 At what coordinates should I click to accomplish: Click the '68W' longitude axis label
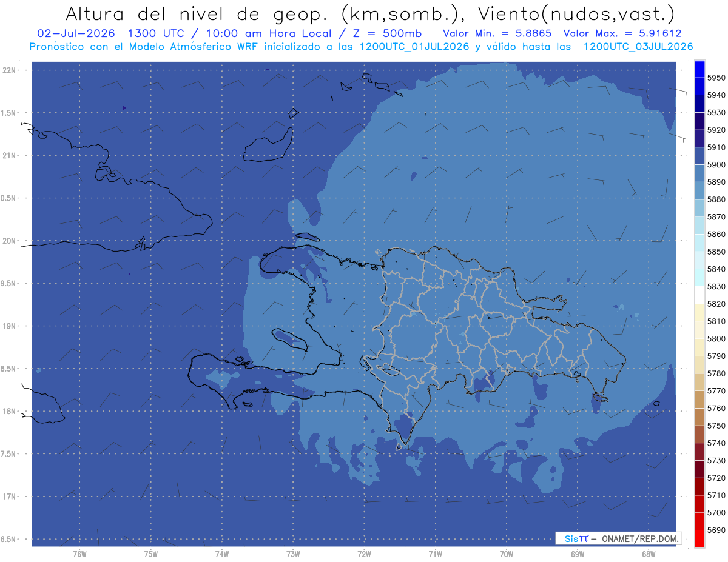649,554
